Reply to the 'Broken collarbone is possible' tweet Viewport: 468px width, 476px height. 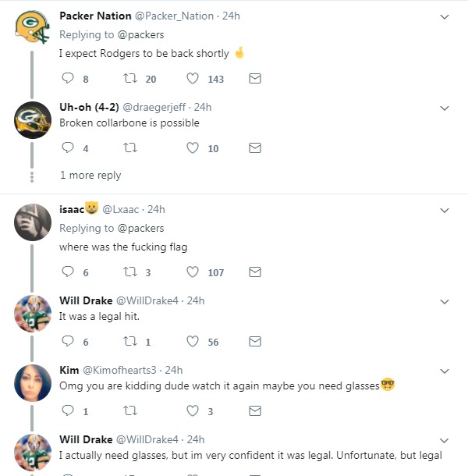pyautogui.click(x=67, y=148)
